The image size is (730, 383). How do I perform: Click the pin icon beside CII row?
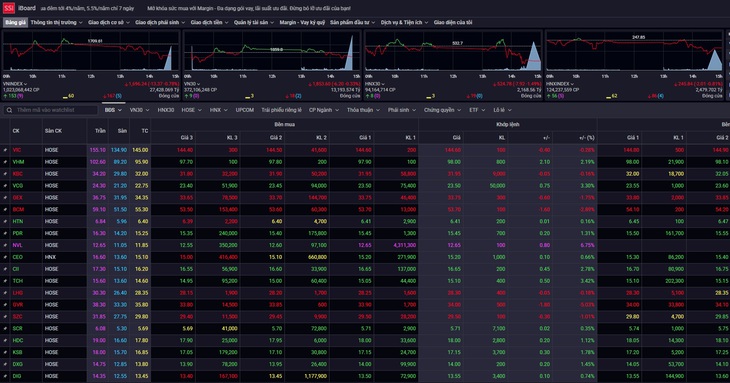(5, 269)
